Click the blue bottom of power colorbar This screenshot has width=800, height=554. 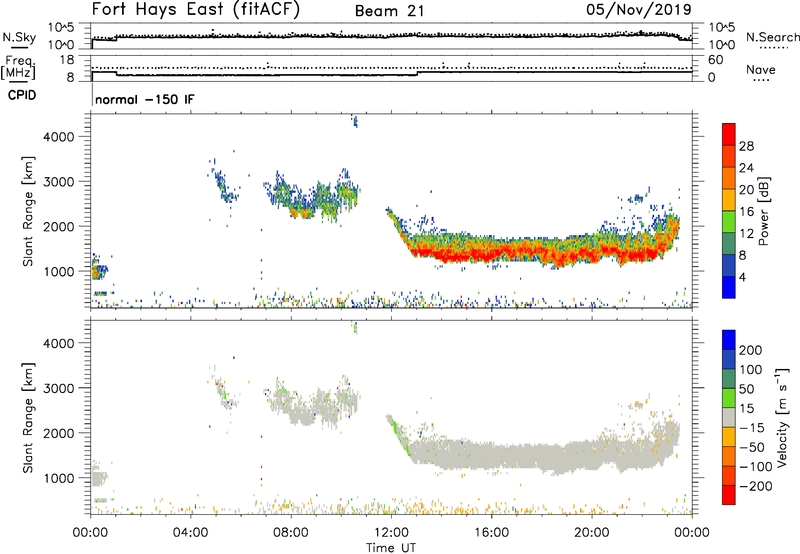tap(729, 287)
